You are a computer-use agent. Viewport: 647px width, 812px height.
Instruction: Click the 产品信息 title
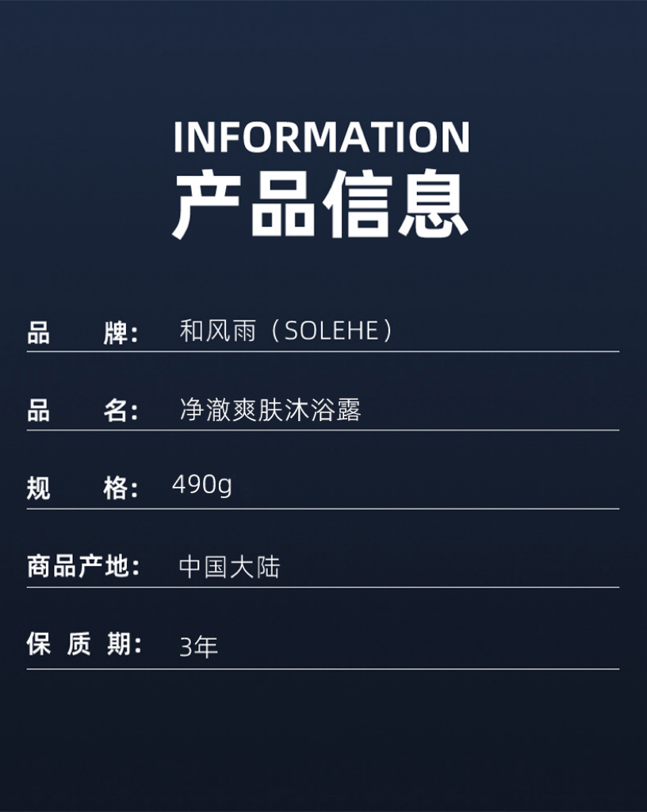[320, 204]
